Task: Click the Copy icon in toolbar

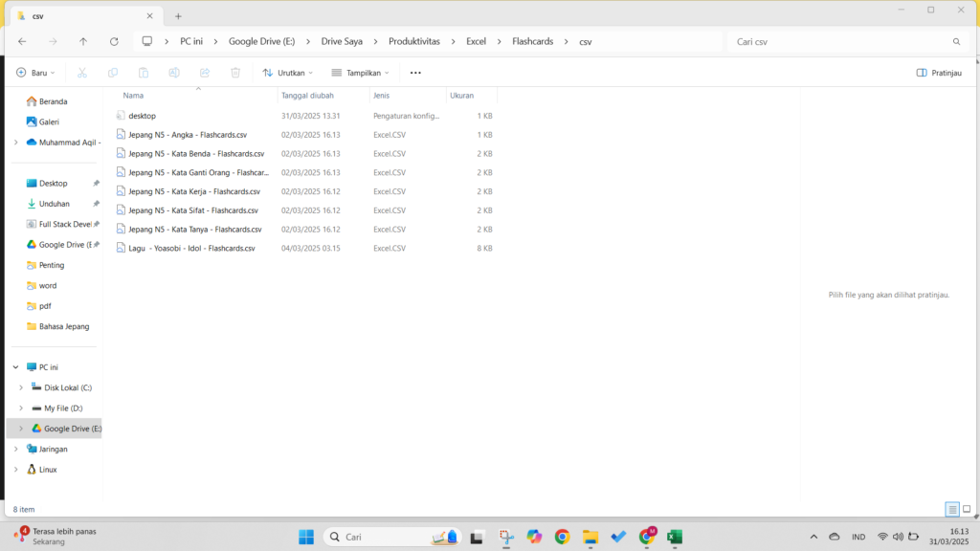Action: tap(113, 73)
